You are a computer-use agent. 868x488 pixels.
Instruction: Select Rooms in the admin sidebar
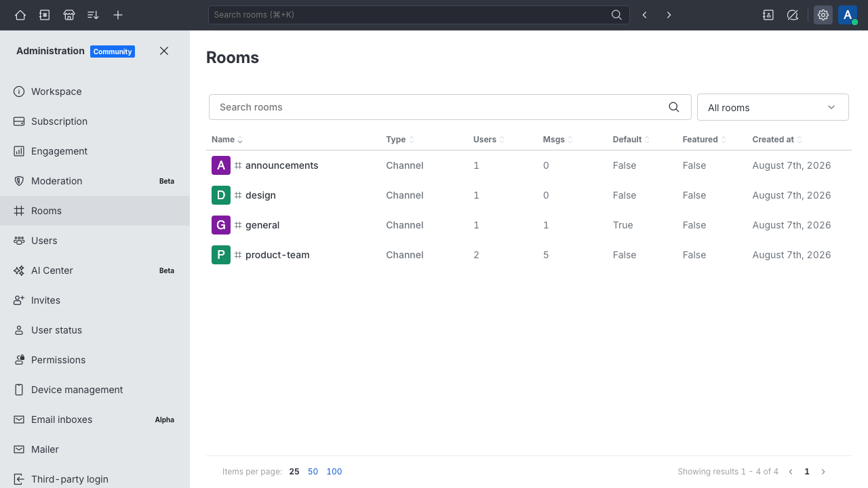tap(95, 211)
